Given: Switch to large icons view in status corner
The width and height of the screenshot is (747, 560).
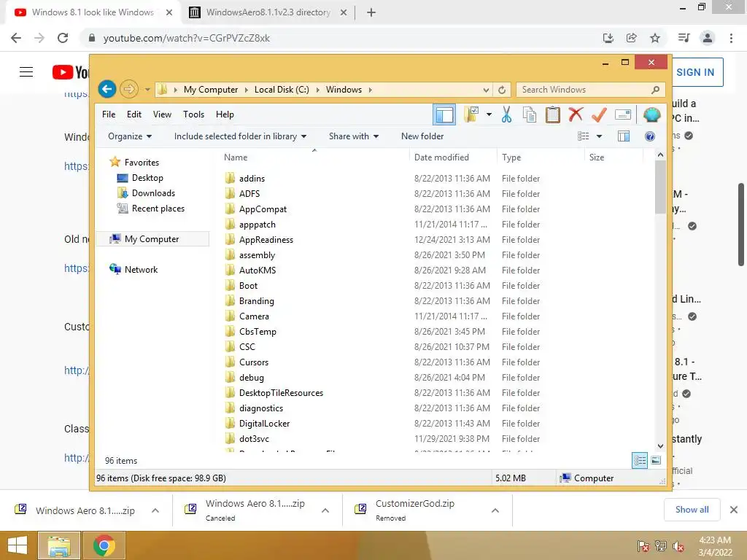Looking at the screenshot, I should click(x=656, y=461).
